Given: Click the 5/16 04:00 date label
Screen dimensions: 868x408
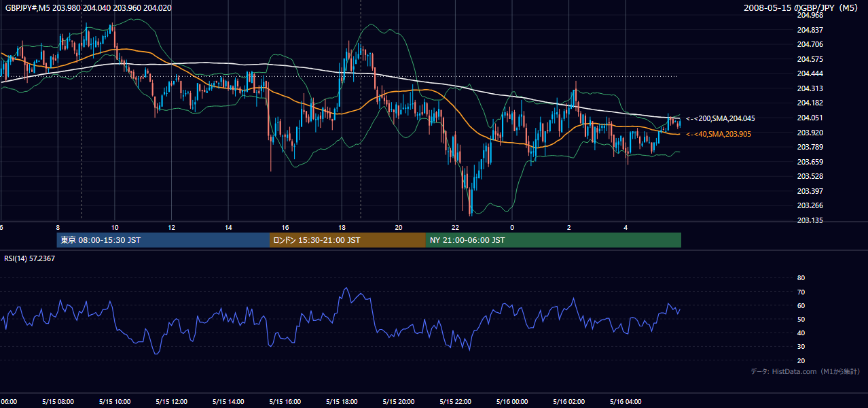Looking at the screenshot, I should [x=626, y=402].
